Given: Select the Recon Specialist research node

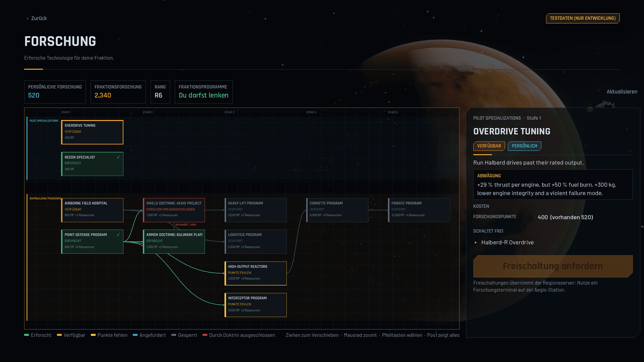Looking at the screenshot, I should [92, 164].
